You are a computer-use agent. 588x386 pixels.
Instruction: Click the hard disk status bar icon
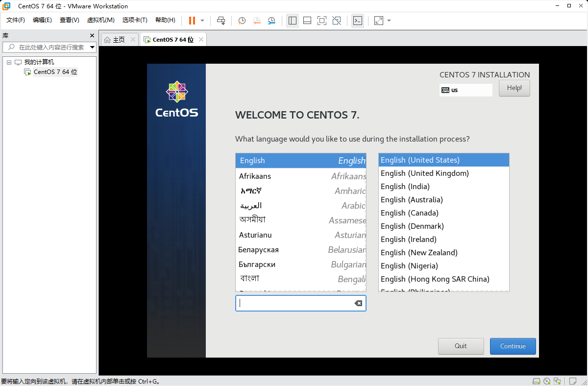[x=537, y=381]
